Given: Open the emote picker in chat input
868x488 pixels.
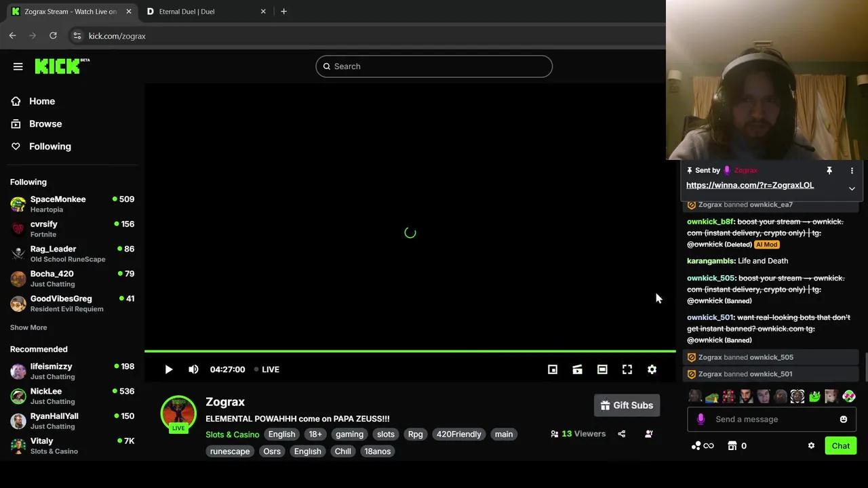Looking at the screenshot, I should pos(844,419).
